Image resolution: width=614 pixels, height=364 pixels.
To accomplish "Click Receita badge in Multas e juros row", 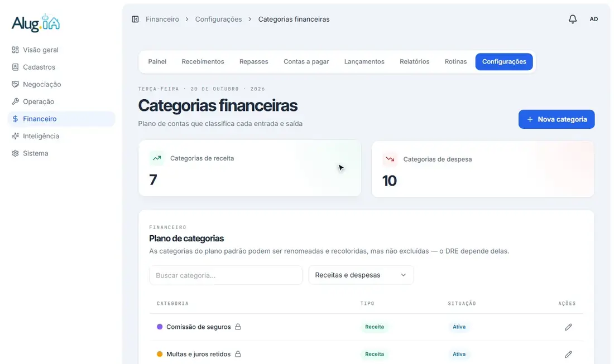I will point(375,354).
